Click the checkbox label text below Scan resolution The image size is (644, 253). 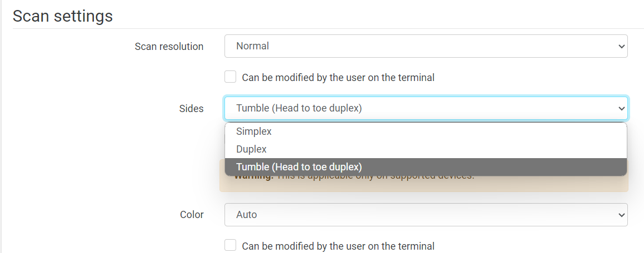point(338,78)
